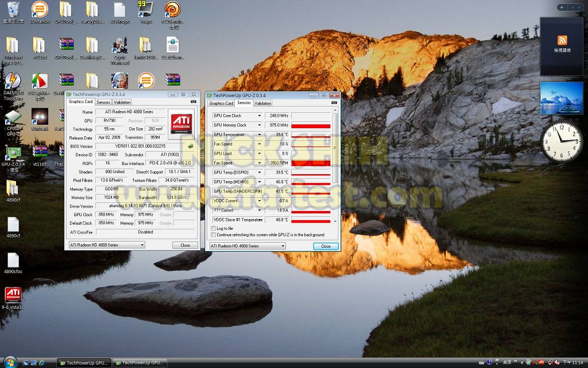
Task: Switch to Validation tab in Sensors window
Action: 262,103
